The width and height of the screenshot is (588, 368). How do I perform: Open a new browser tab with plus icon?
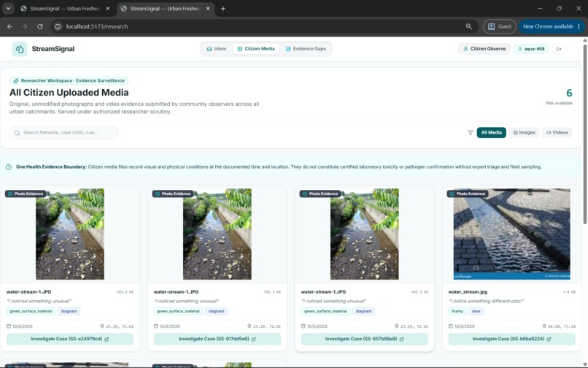[x=223, y=9]
